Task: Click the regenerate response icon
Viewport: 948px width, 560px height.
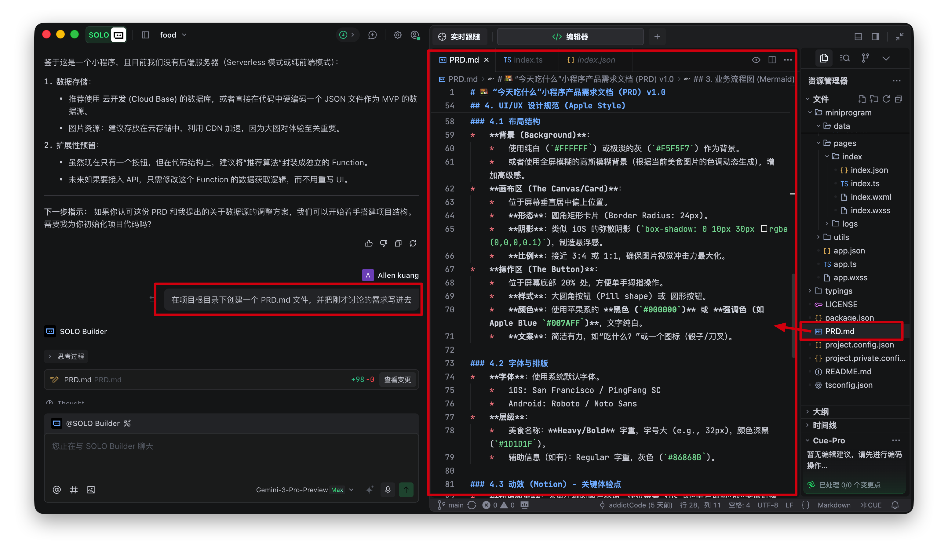Action: pyautogui.click(x=413, y=243)
